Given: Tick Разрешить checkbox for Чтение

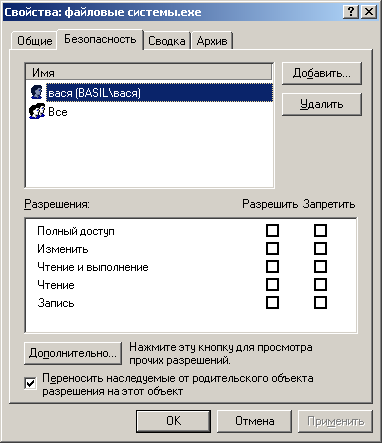Looking at the screenshot, I should 272,285.
